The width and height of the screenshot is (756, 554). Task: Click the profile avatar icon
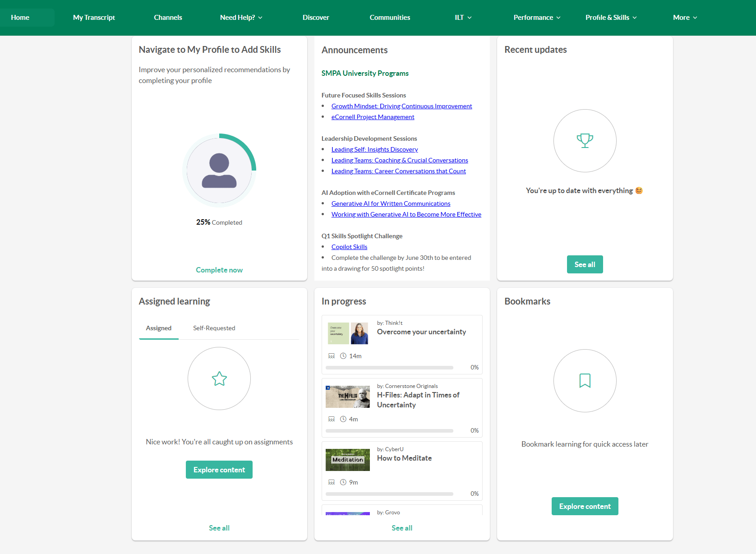pyautogui.click(x=219, y=171)
